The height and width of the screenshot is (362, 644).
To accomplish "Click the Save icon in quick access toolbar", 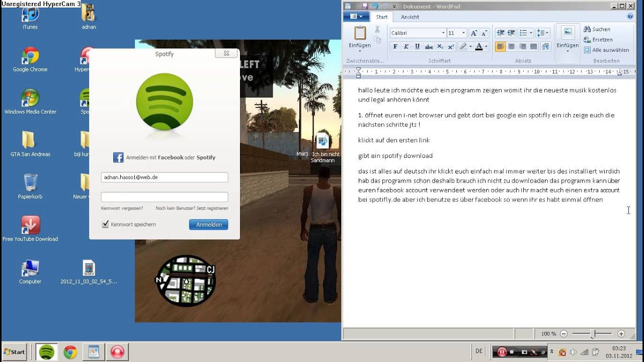I will [364, 6].
